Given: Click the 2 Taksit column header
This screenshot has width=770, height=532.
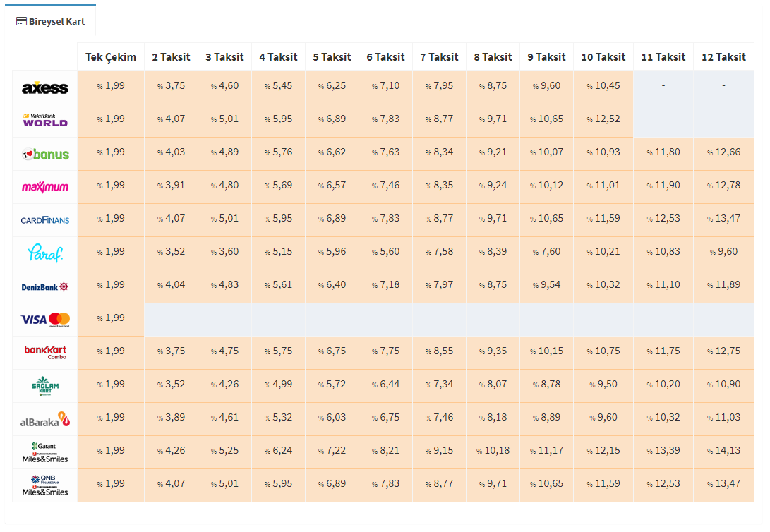Looking at the screenshot, I should tap(171, 57).
